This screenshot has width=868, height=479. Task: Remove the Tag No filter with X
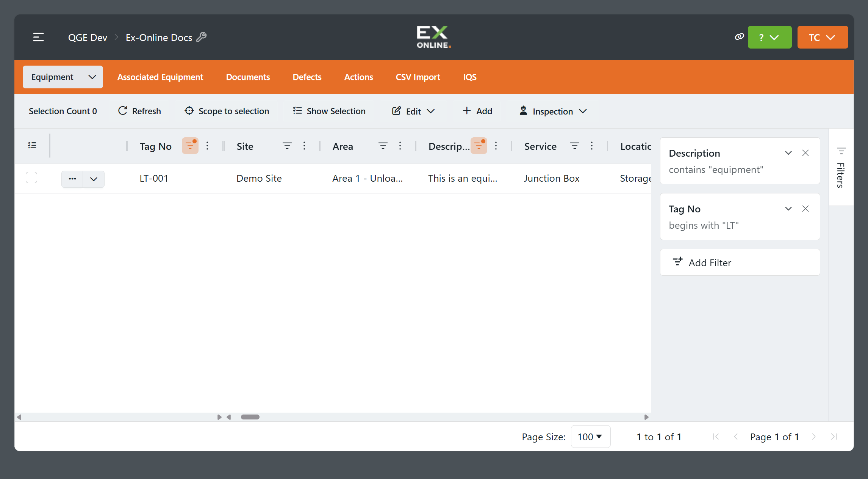805,209
